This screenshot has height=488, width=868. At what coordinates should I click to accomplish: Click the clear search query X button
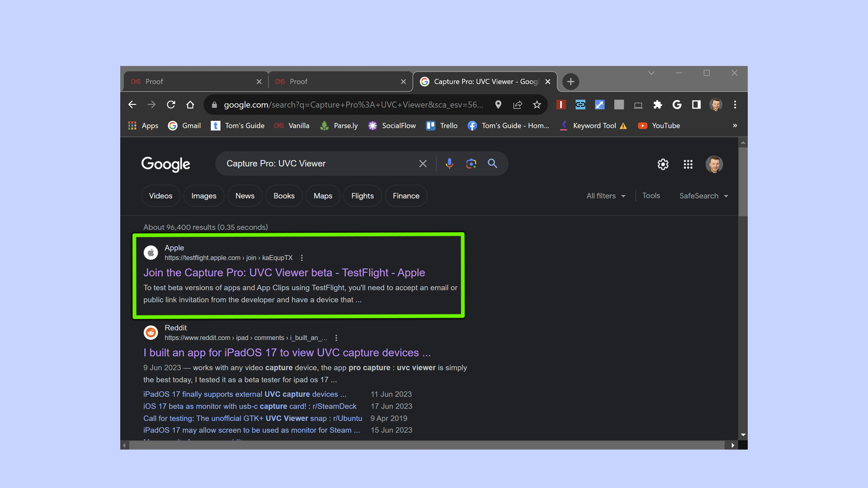tap(423, 163)
